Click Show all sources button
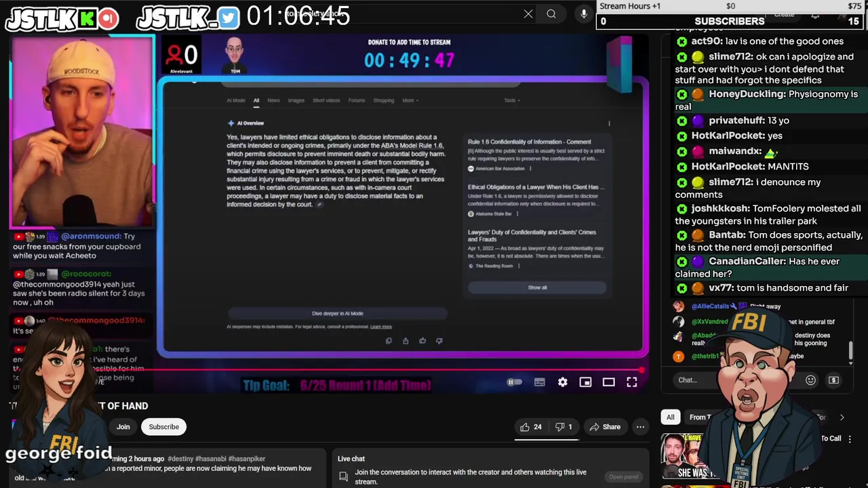Screen dimensions: 868x488 (x=537, y=287)
